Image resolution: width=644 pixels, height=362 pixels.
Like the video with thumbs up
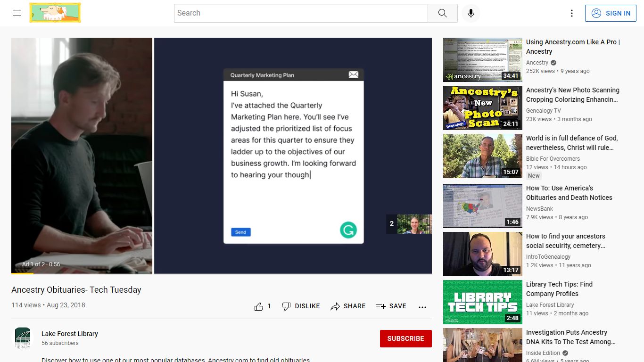259,306
